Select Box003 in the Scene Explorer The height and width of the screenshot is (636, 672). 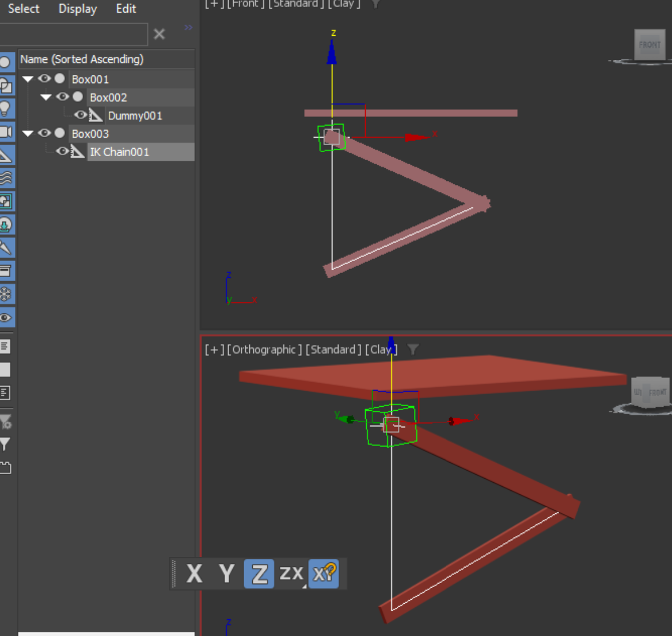90,134
